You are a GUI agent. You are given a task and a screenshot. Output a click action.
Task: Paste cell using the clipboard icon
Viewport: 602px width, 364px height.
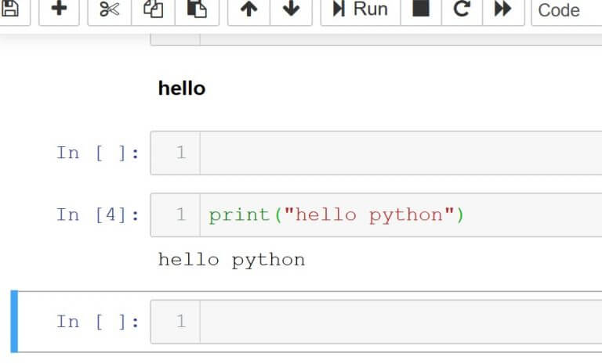pyautogui.click(x=197, y=9)
